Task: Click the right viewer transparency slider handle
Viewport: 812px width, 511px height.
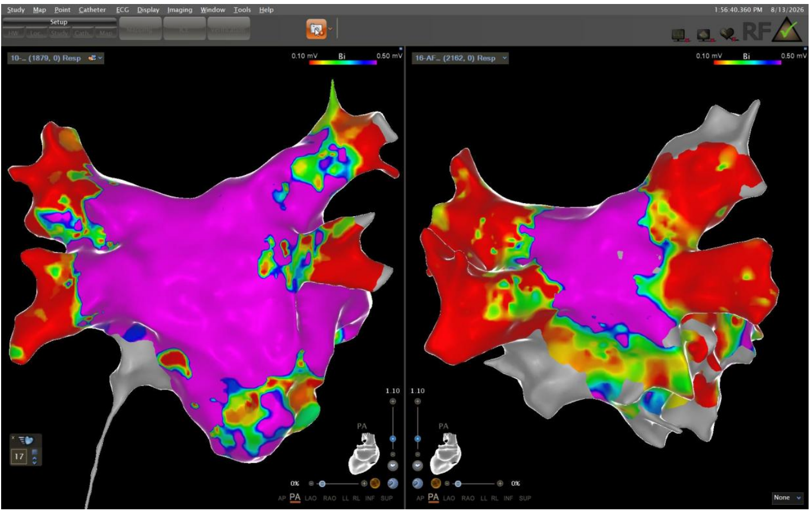Action: 456,483
